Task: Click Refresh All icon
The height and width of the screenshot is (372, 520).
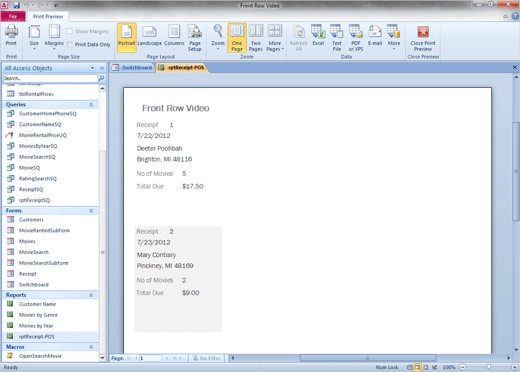Action: coord(299,38)
